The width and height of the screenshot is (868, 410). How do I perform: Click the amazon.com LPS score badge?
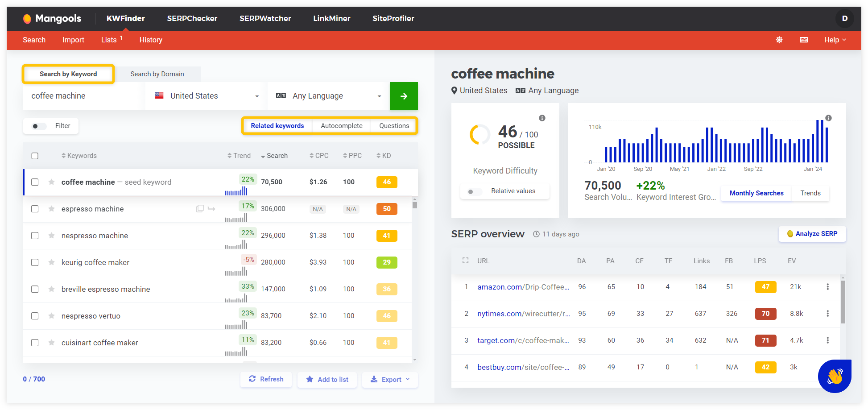[766, 287]
